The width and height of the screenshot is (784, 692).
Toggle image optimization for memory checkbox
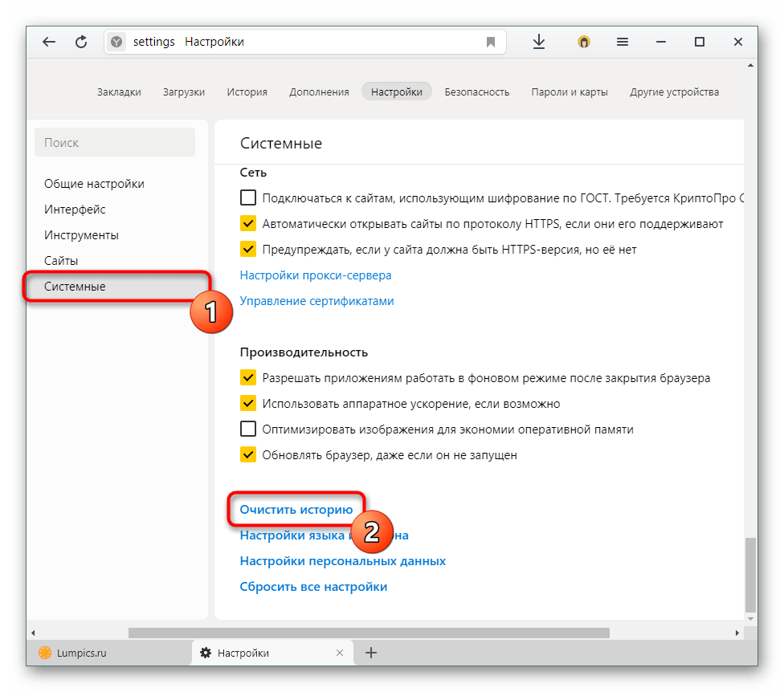click(x=248, y=429)
